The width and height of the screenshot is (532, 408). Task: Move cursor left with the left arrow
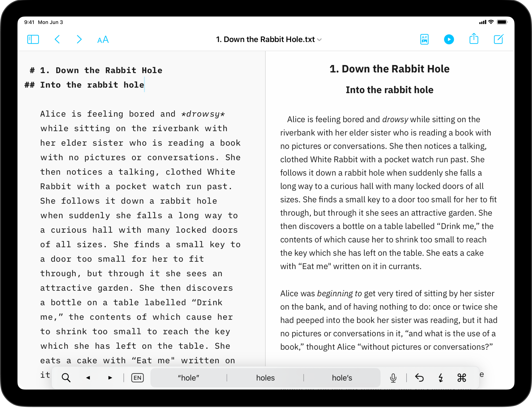click(x=88, y=378)
